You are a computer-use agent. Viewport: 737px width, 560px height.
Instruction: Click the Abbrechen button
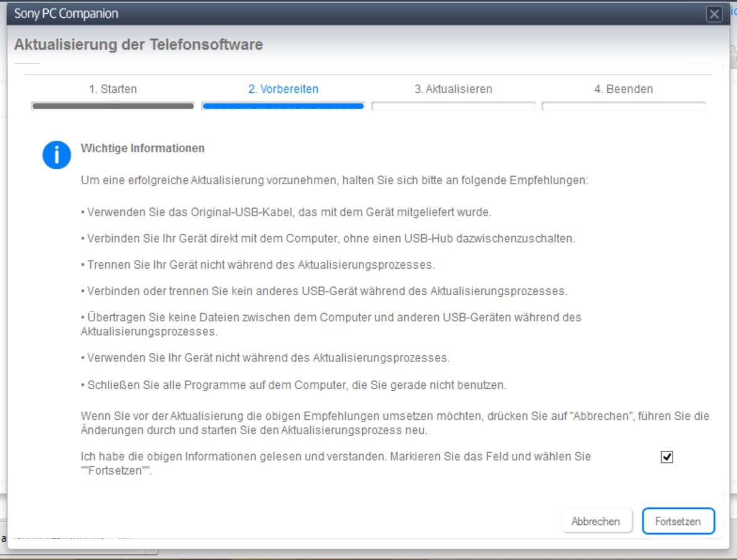596,521
